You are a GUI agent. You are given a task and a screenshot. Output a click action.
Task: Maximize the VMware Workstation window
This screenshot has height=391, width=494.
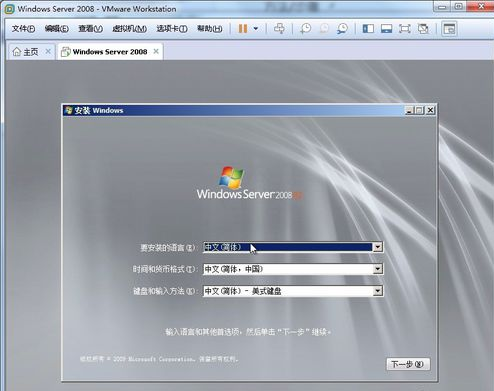[459, 7]
